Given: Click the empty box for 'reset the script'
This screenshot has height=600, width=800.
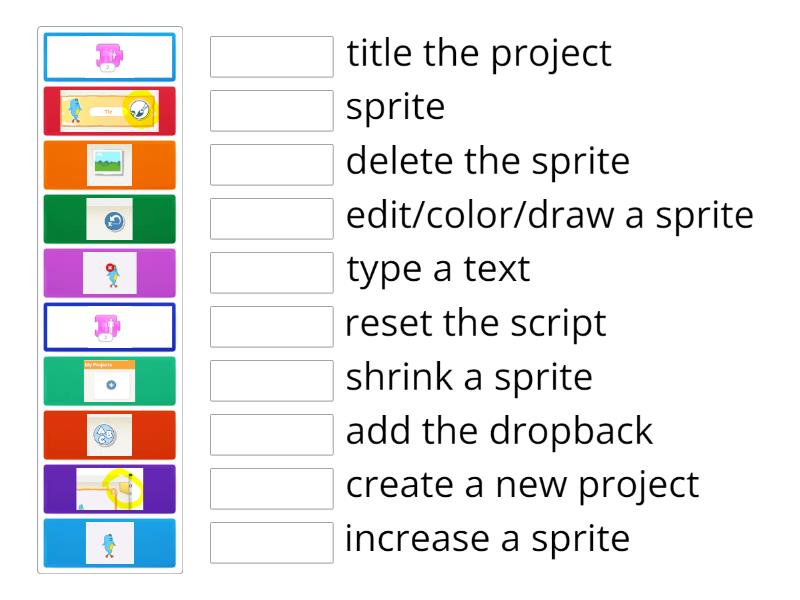Looking at the screenshot, I should (x=272, y=327).
